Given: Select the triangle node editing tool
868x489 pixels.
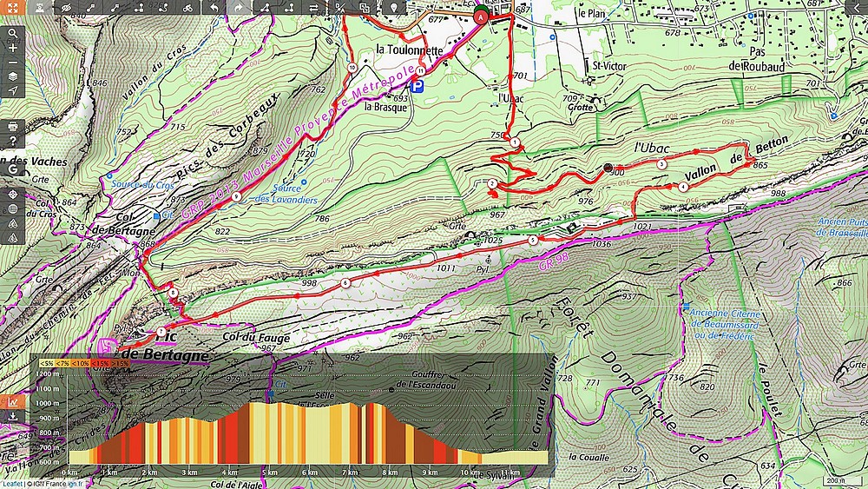Looking at the screenshot, I should click(x=265, y=7).
